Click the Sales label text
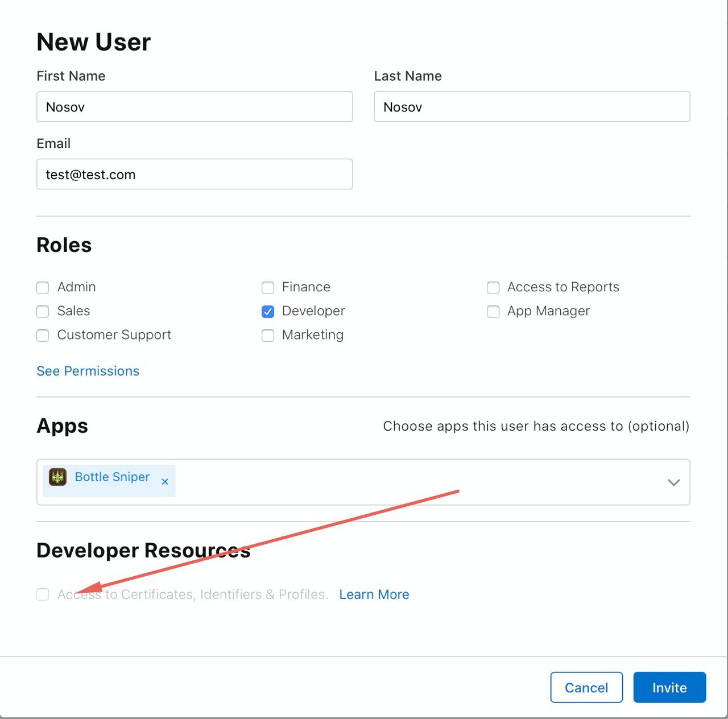Screen dimensions: 728x719 point(74,311)
